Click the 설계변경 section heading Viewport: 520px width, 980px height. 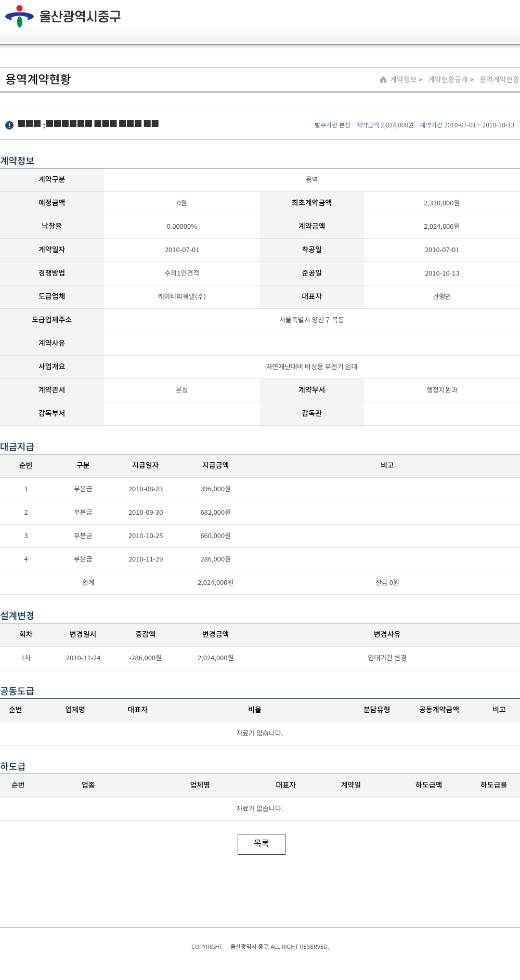[17, 616]
